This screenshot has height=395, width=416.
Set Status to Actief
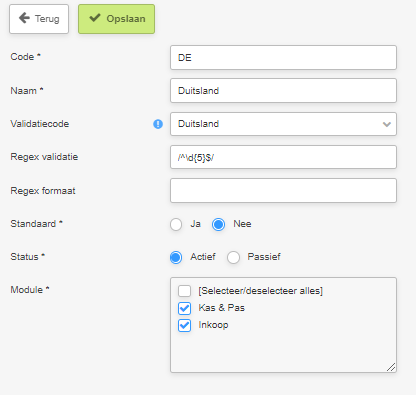[176, 257]
